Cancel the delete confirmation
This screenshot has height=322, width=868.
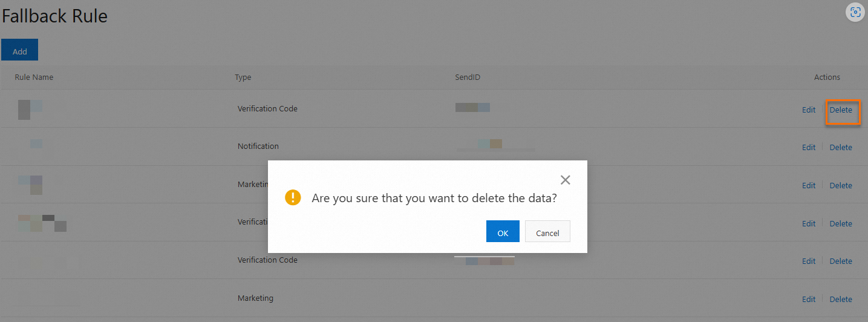[547, 232]
